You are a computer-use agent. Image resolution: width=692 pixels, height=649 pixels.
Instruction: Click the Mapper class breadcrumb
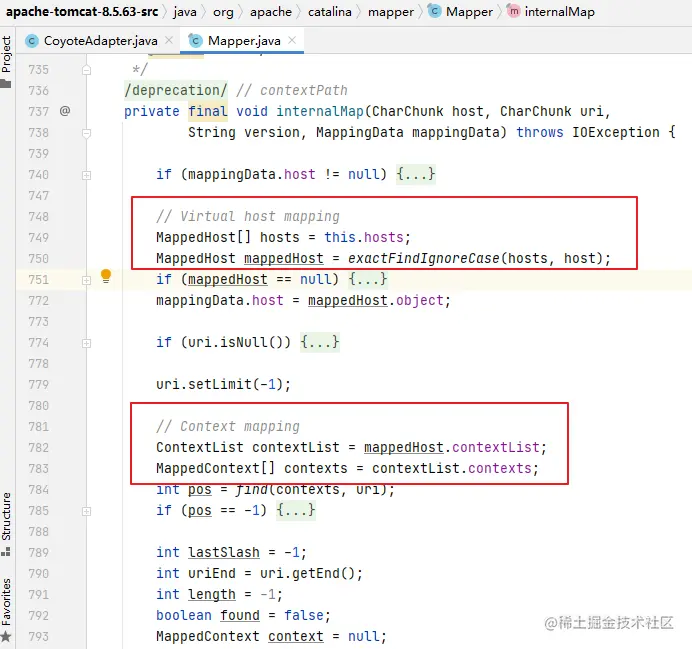[x=469, y=12]
